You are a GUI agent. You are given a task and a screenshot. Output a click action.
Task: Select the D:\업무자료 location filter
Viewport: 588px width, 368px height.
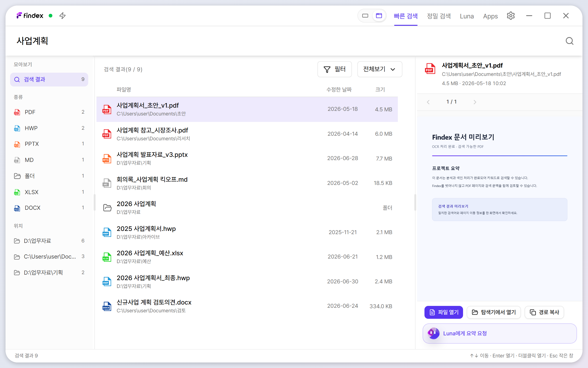49,241
